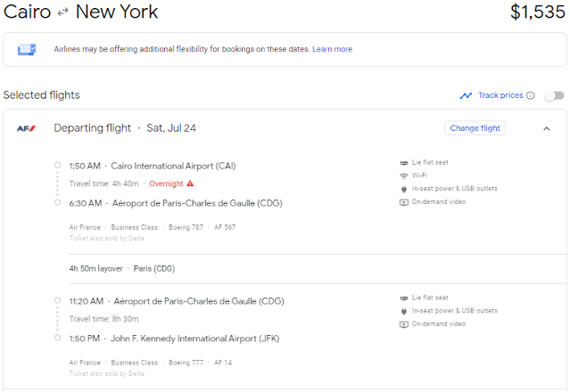
Task: Click the Departing flight Sat, Jul 24 header
Action: pyautogui.click(x=125, y=128)
